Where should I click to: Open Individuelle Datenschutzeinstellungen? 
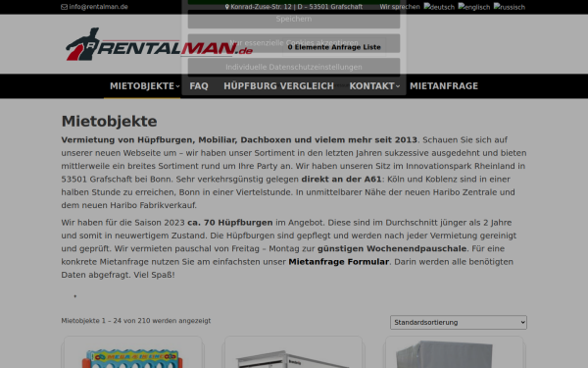[294, 67]
